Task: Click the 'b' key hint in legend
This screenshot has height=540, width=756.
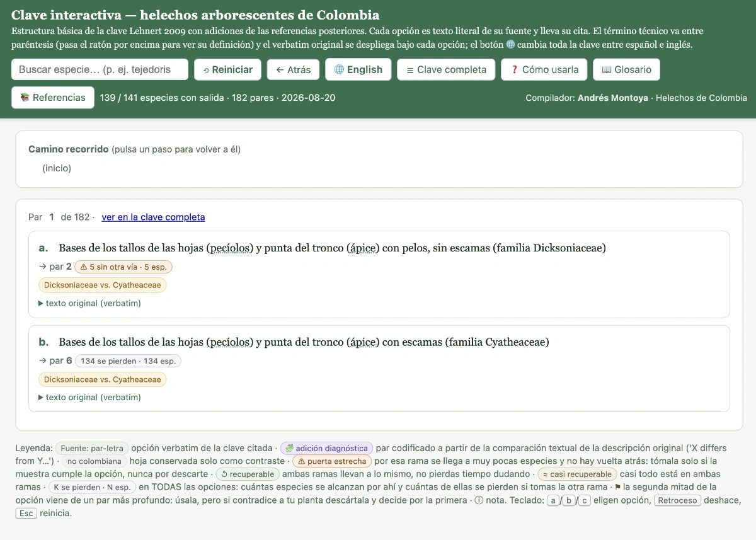Action: pyautogui.click(x=569, y=500)
